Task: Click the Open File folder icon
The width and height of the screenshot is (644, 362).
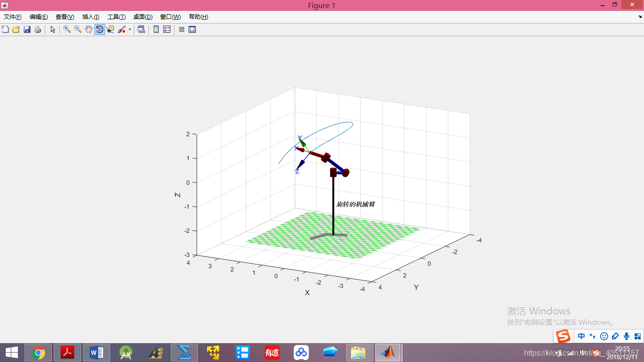Action: pos(16,29)
